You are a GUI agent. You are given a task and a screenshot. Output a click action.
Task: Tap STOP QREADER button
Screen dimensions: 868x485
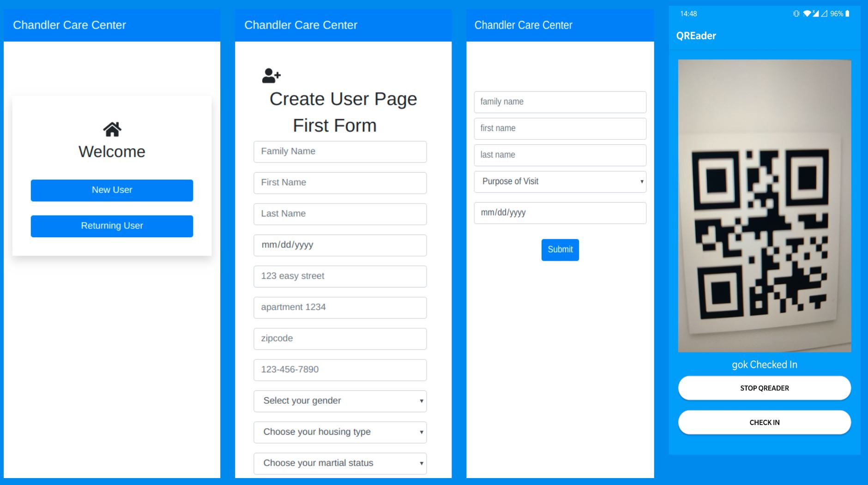point(764,388)
